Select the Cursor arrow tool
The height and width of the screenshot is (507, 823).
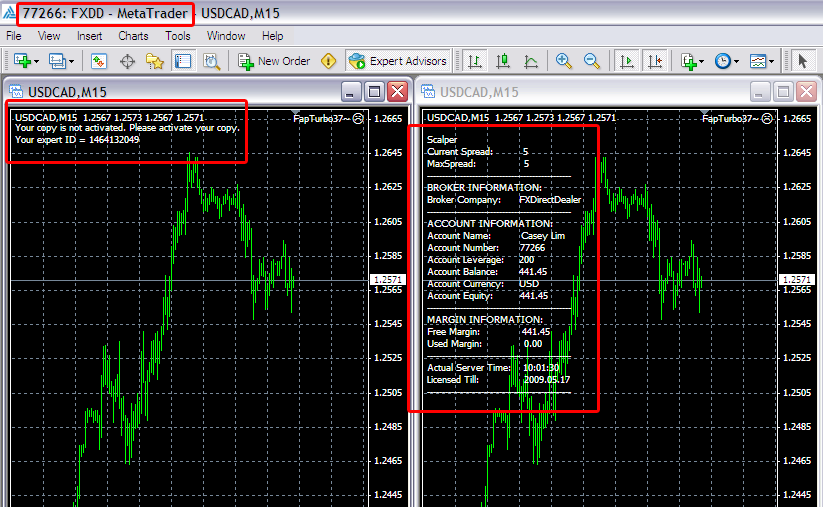tap(802, 61)
